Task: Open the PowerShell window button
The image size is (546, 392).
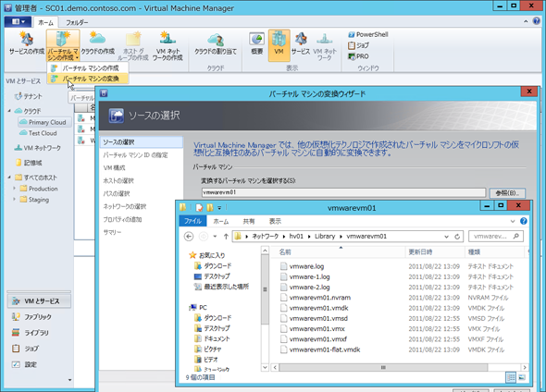Action: (x=368, y=34)
